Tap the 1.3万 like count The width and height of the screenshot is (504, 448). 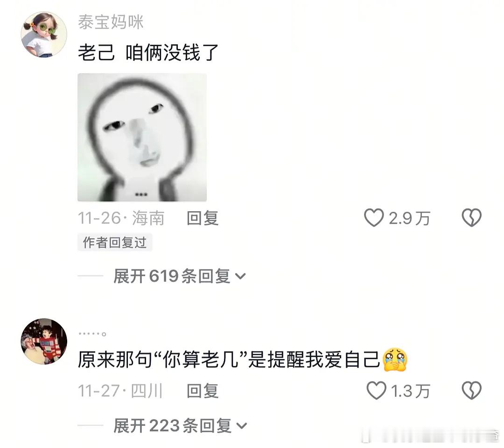click(411, 391)
